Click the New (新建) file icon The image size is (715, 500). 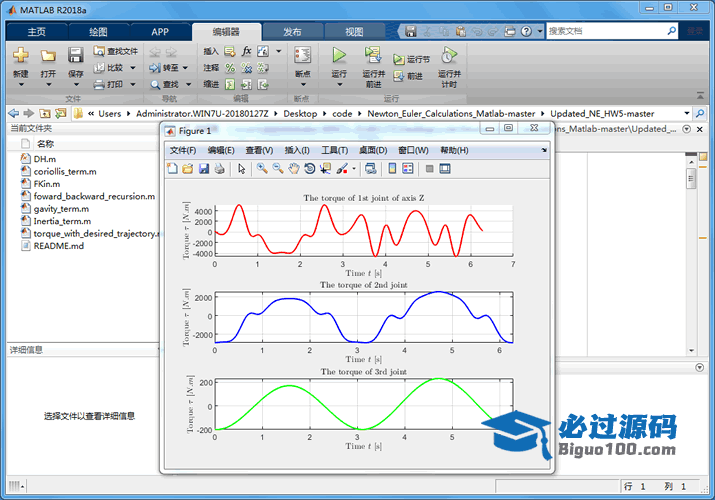click(x=21, y=55)
